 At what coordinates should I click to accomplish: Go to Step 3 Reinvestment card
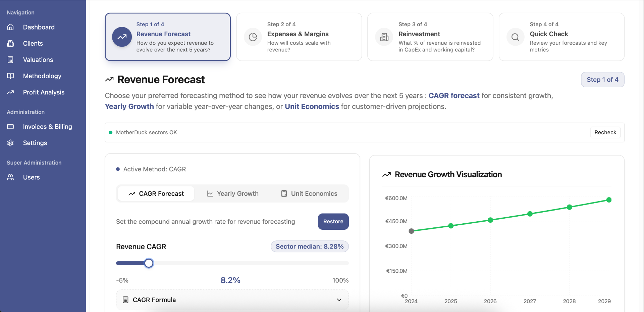[x=430, y=37]
